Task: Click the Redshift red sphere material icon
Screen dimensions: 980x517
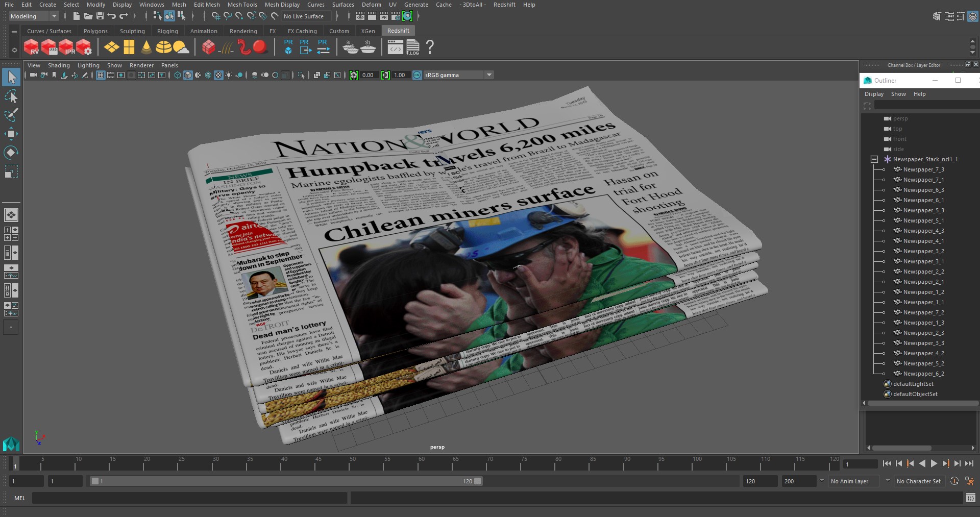Action: tap(260, 47)
